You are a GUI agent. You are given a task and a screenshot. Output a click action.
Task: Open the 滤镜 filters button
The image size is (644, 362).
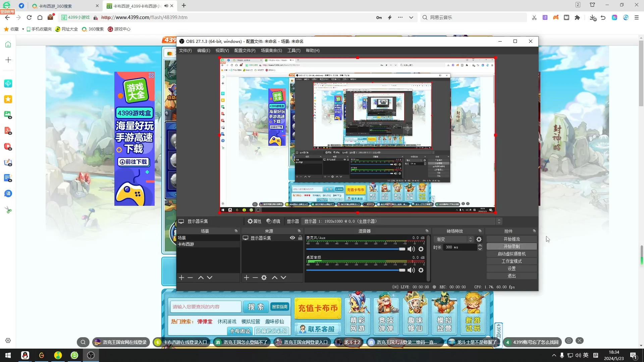pyautogui.click(x=273, y=221)
